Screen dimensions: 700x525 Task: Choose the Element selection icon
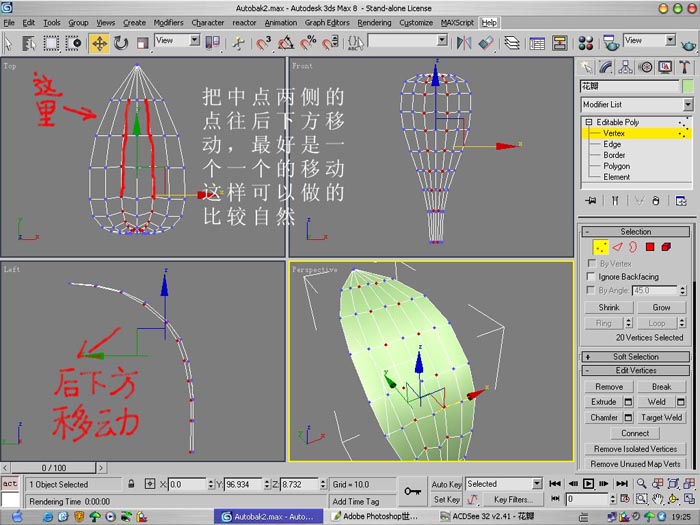(666, 247)
